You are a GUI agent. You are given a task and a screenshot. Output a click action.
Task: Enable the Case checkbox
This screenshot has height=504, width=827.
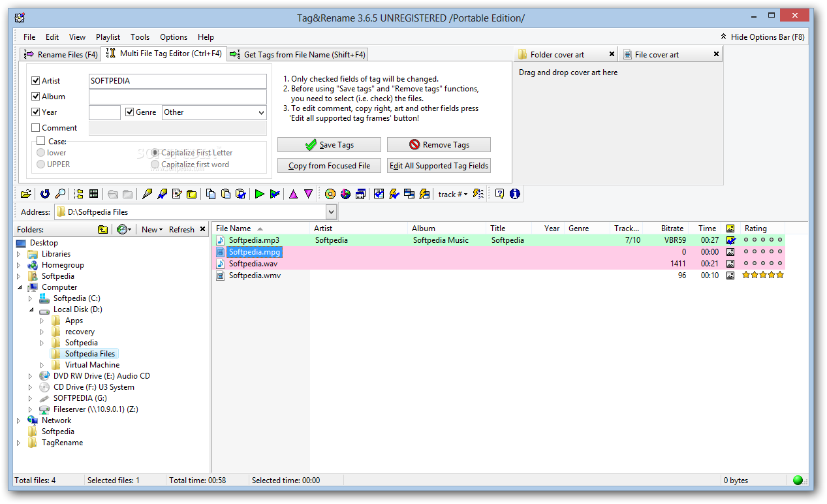tap(41, 141)
